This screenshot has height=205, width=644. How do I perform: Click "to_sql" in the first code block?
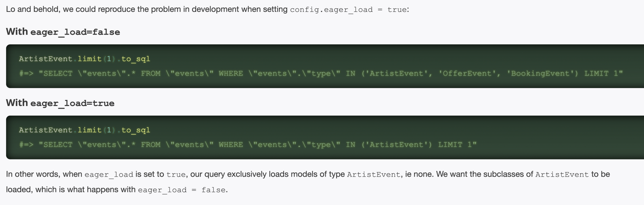pyautogui.click(x=136, y=59)
